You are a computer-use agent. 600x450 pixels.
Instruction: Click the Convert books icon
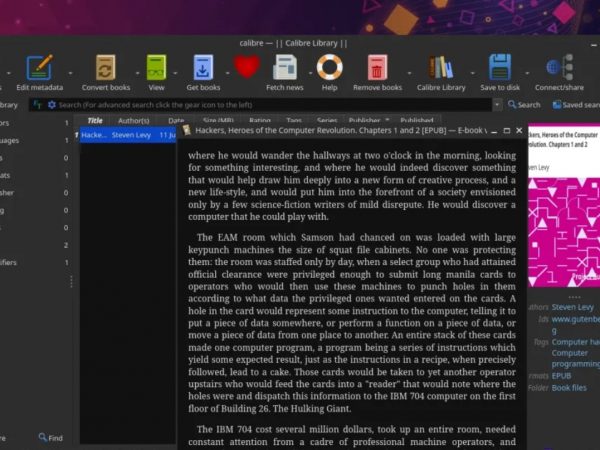point(106,67)
